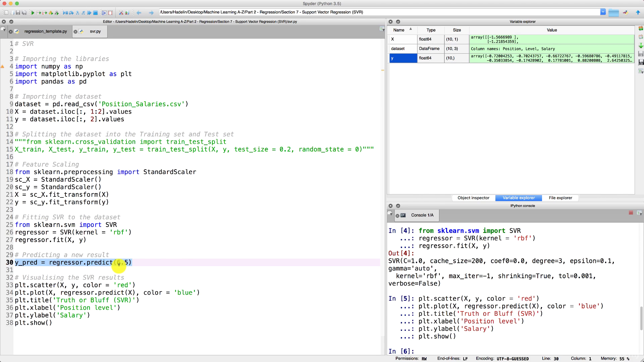The width and height of the screenshot is (644, 362).
Task: Click the In [6] console prompt
Action: [401, 351]
